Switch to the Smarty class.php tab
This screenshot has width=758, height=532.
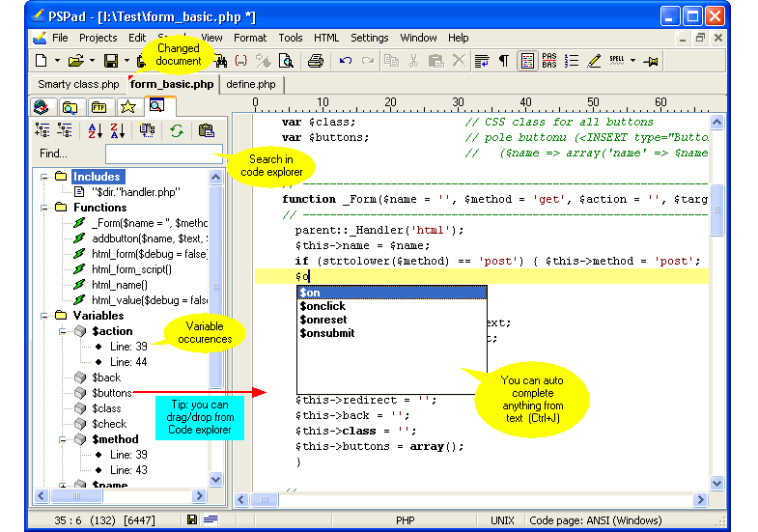[78, 84]
